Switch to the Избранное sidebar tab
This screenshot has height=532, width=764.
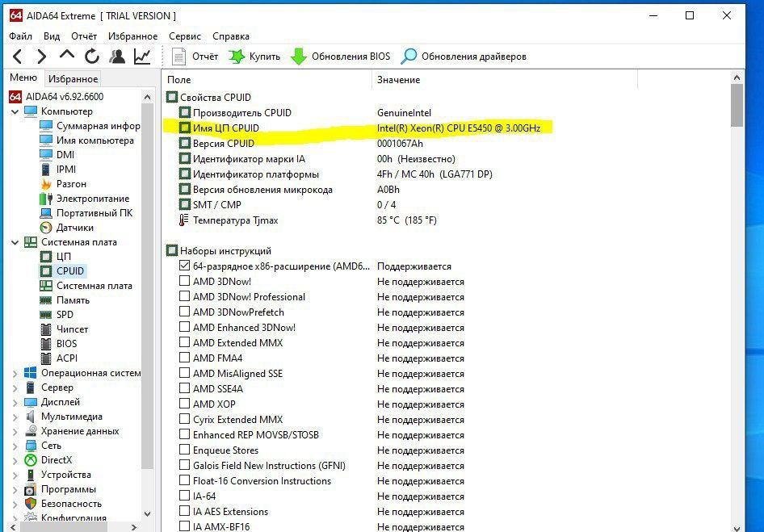[73, 79]
